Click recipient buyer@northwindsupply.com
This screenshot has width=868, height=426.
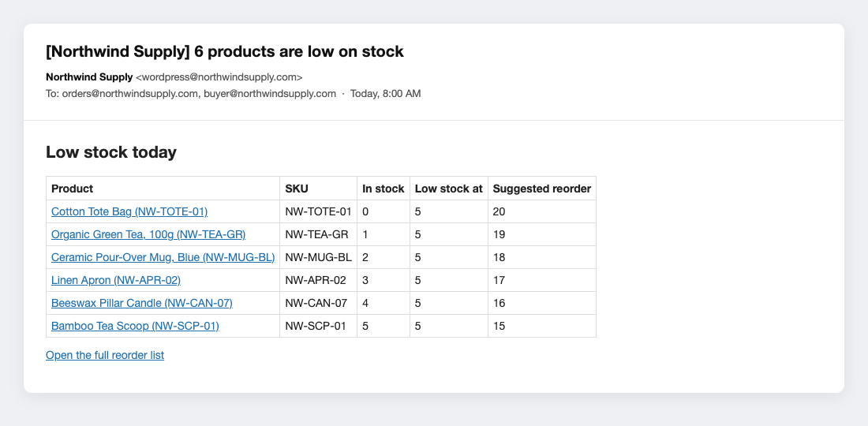[270, 94]
